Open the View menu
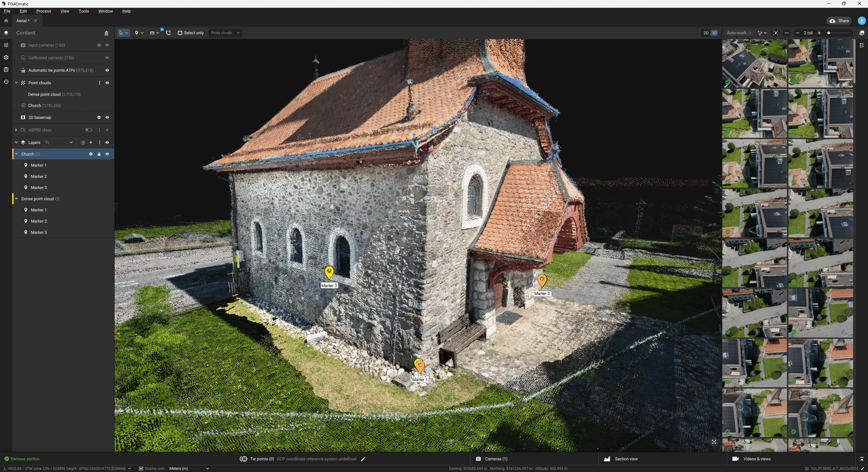The width and height of the screenshot is (868, 472). pyautogui.click(x=65, y=11)
